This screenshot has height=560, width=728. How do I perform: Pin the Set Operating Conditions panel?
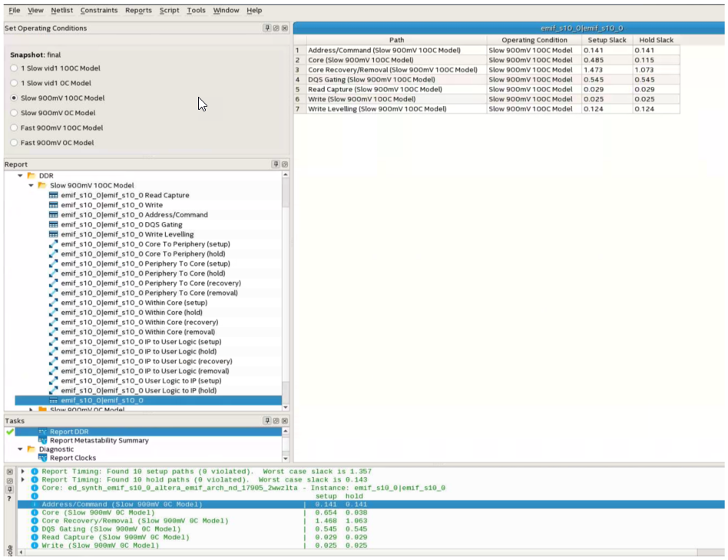267,28
